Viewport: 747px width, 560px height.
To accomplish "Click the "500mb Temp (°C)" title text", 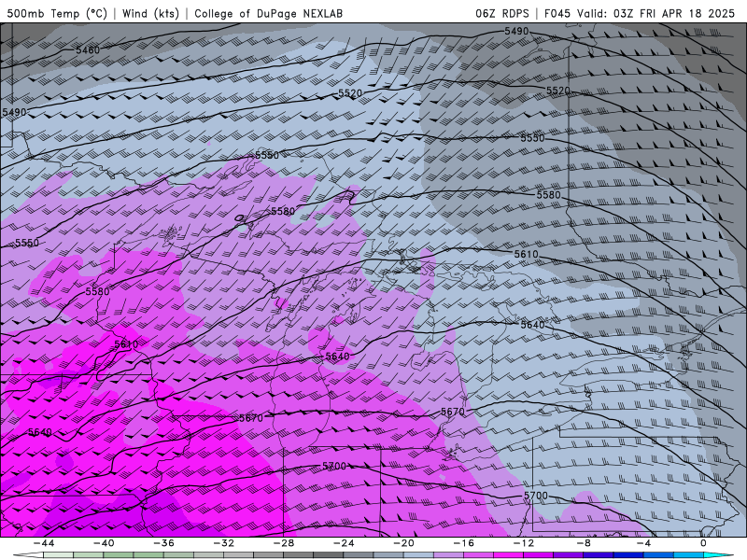I will pyautogui.click(x=57, y=13).
